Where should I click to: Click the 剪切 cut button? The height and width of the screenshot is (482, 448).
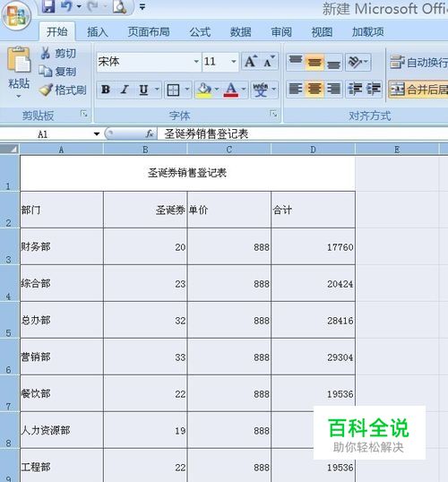[x=58, y=54]
